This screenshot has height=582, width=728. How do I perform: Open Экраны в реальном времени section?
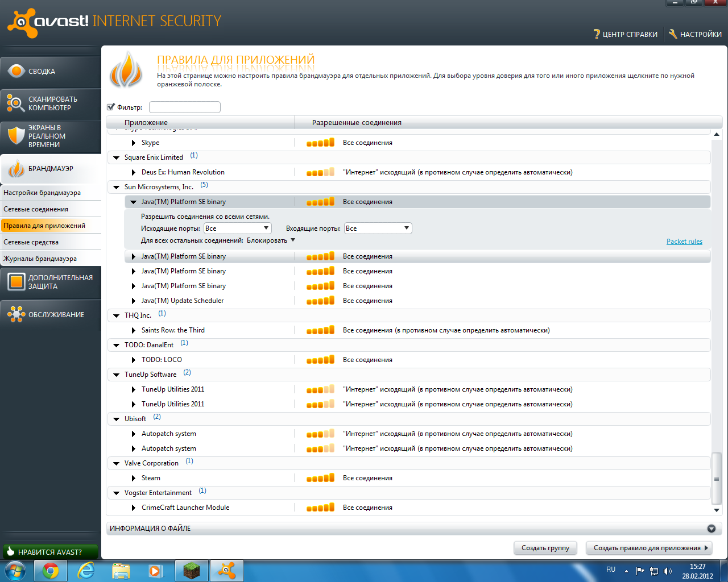click(x=50, y=136)
